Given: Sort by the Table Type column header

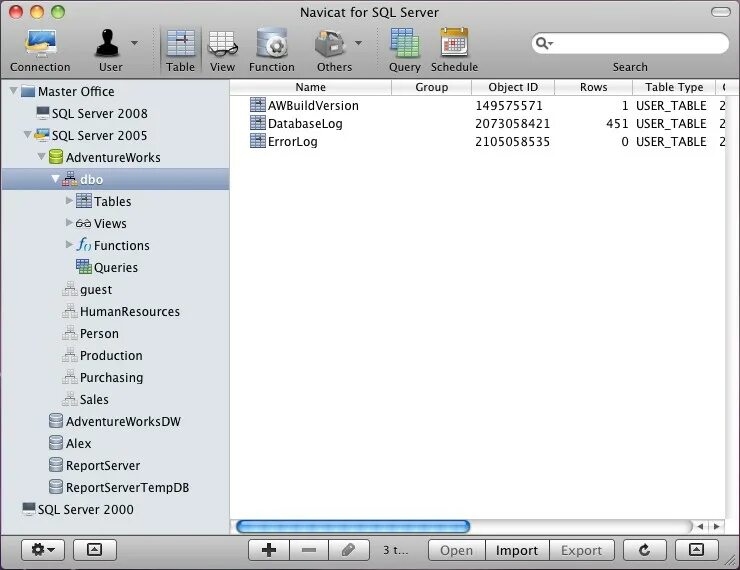Looking at the screenshot, I should [674, 87].
